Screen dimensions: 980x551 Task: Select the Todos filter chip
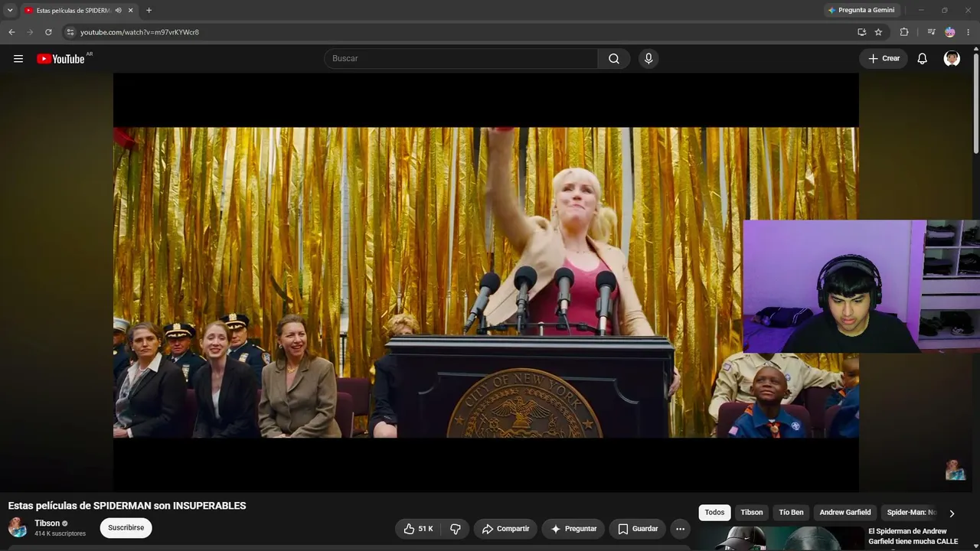714,513
